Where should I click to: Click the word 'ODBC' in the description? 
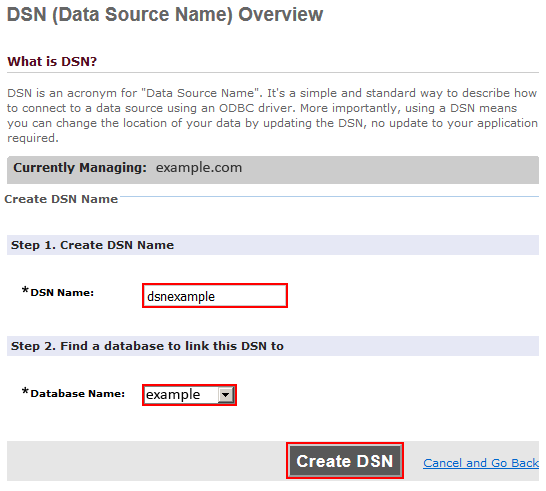[x=236, y=108]
